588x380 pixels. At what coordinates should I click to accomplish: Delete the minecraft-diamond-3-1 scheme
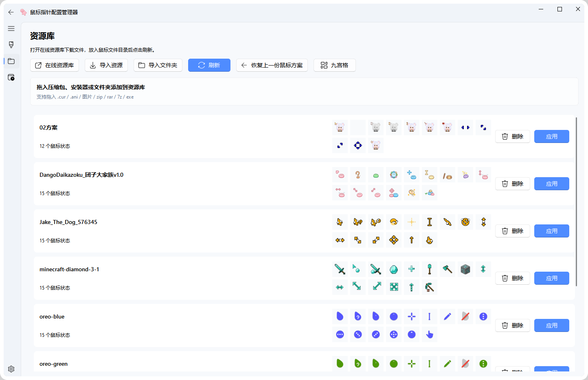(x=513, y=278)
